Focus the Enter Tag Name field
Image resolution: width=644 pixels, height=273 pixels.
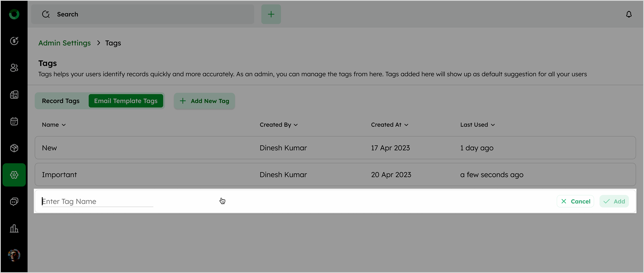[x=97, y=202]
